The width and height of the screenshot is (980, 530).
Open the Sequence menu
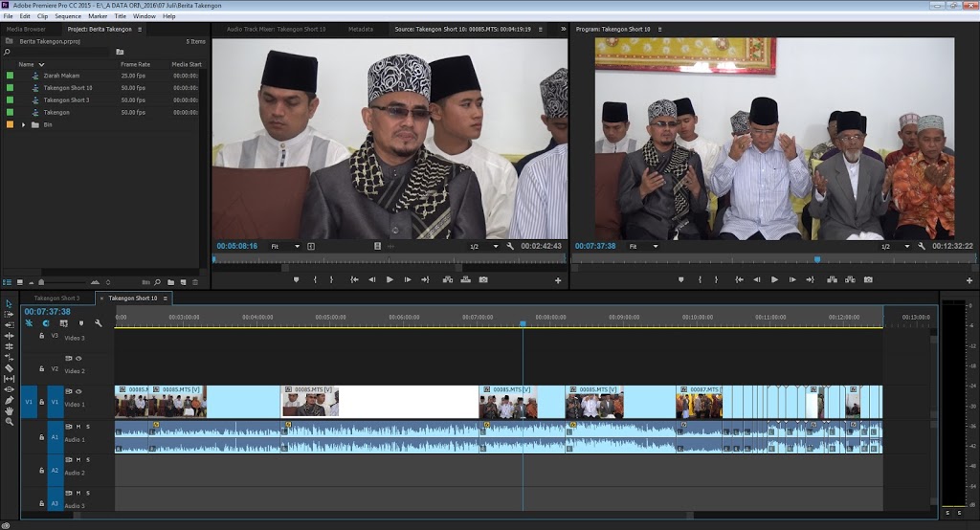click(68, 16)
